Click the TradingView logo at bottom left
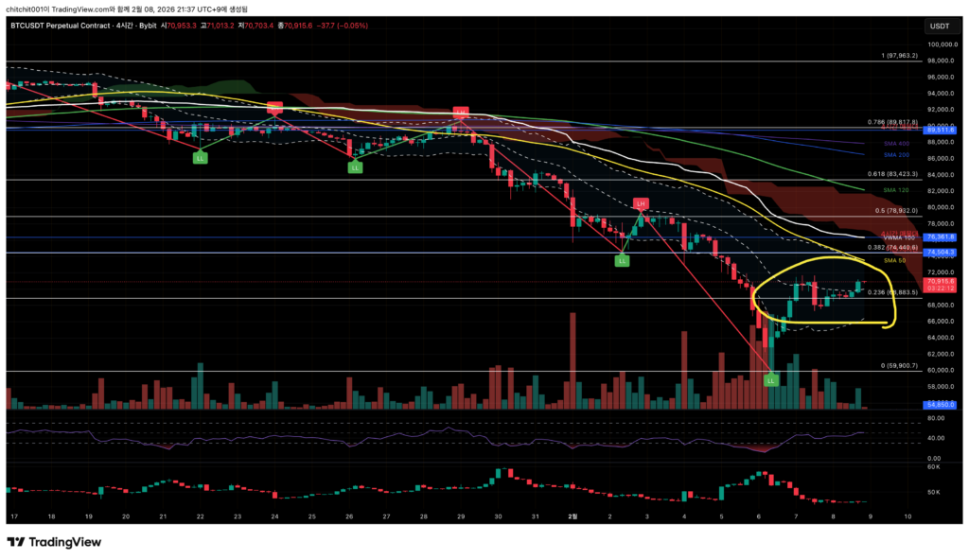Image resolution: width=969 pixels, height=560 pixels. (54, 542)
